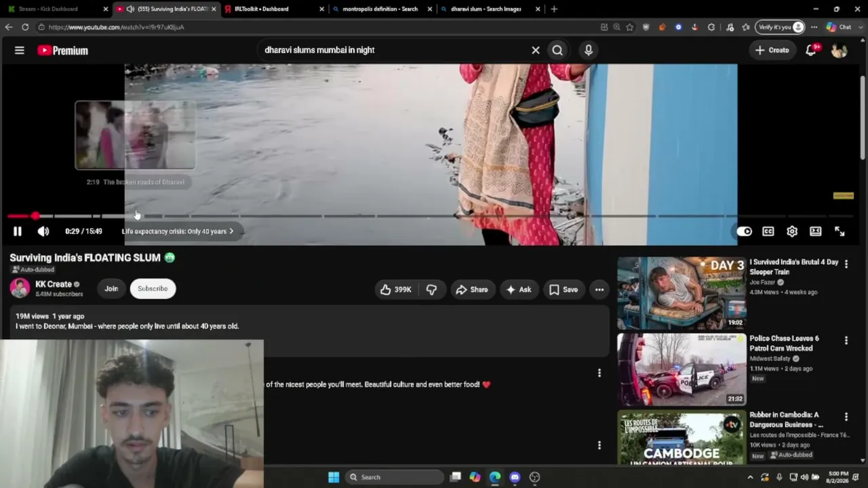Open Microsoft Edge from the taskbar

[495, 477]
